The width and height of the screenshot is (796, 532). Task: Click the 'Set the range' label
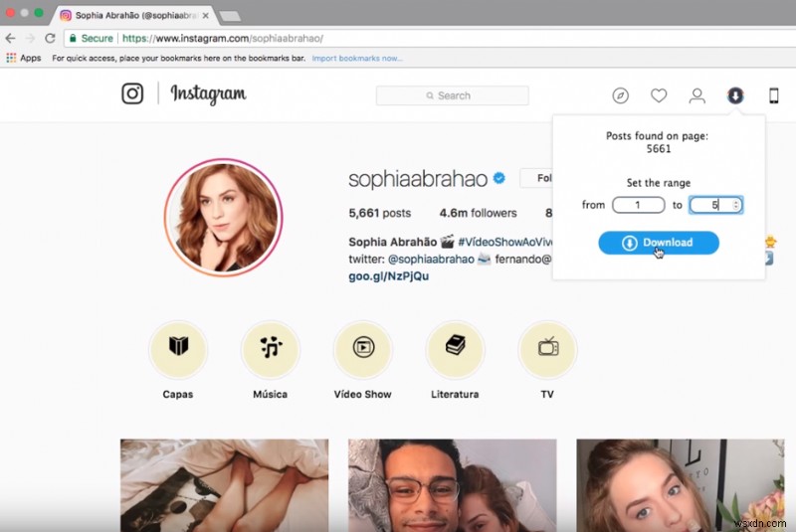coord(659,183)
